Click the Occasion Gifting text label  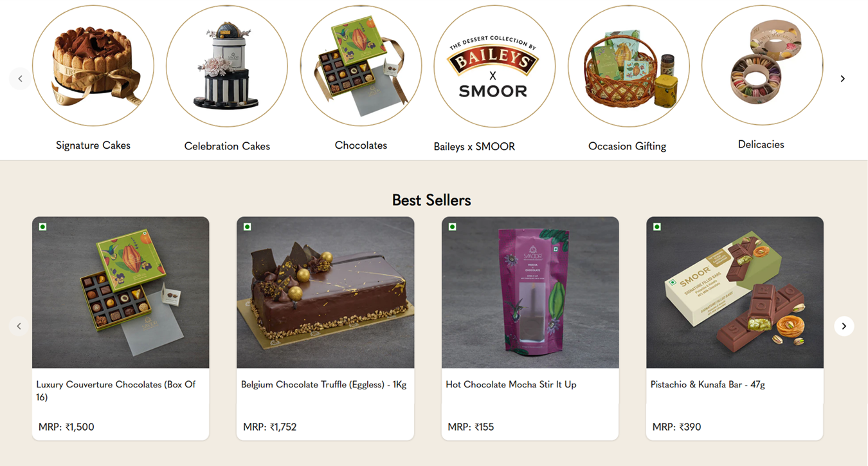627,146
